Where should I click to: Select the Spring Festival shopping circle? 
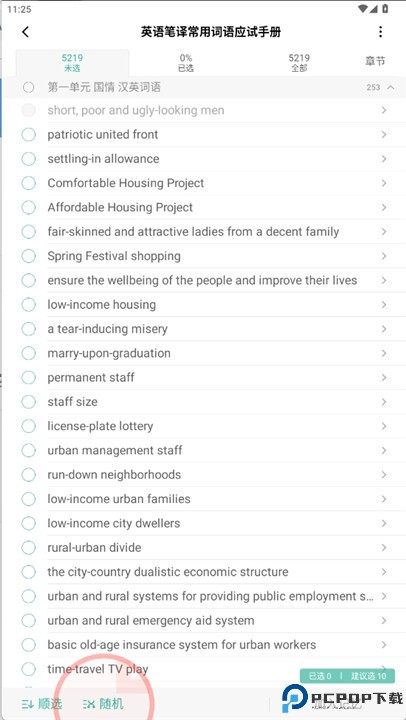[x=28, y=256]
